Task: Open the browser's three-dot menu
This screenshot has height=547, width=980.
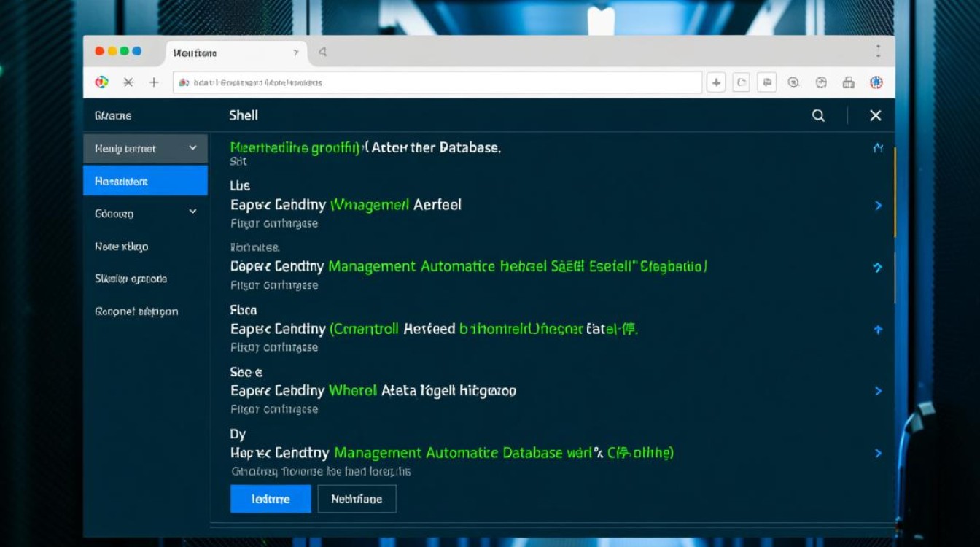Action: pos(878,52)
